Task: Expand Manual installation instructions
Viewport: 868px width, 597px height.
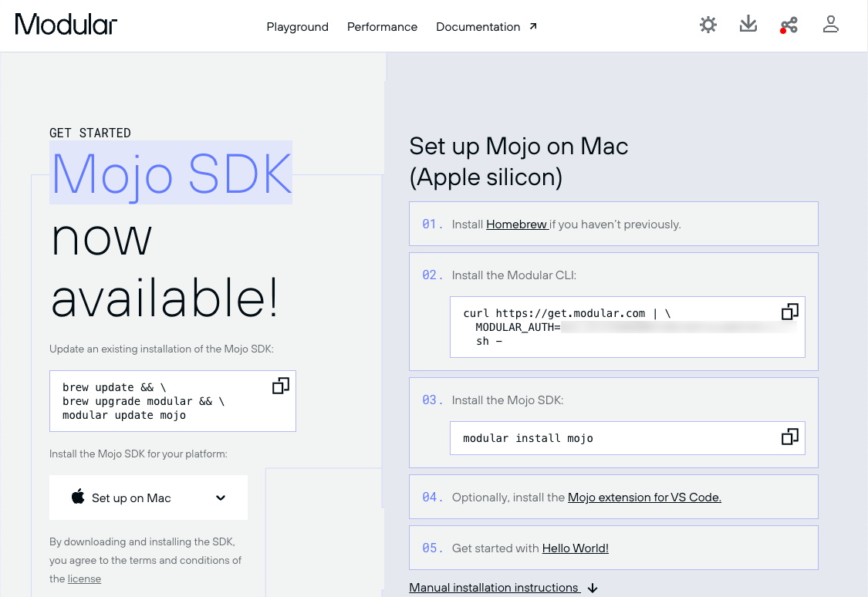Action: pos(495,587)
